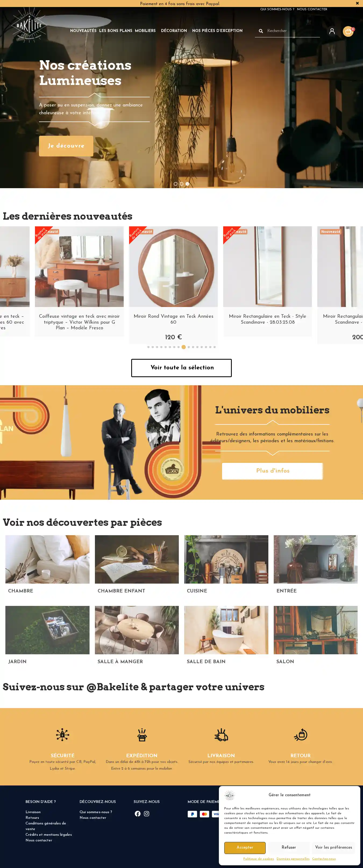This screenshot has height=868, width=363.
Task: Select the third hero slider dot
Action: 187,184
